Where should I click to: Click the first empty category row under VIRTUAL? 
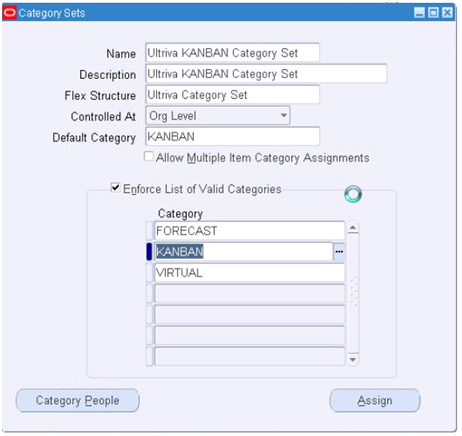250,294
